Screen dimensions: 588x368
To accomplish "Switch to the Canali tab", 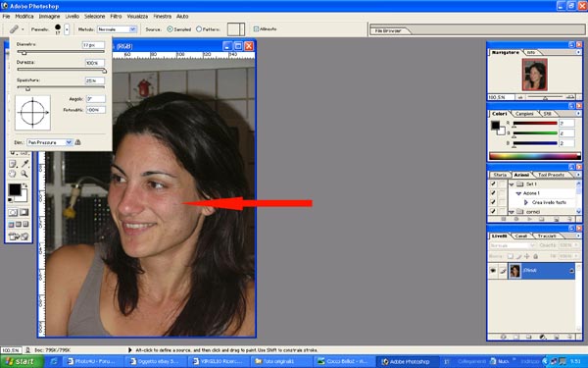I will (520, 236).
